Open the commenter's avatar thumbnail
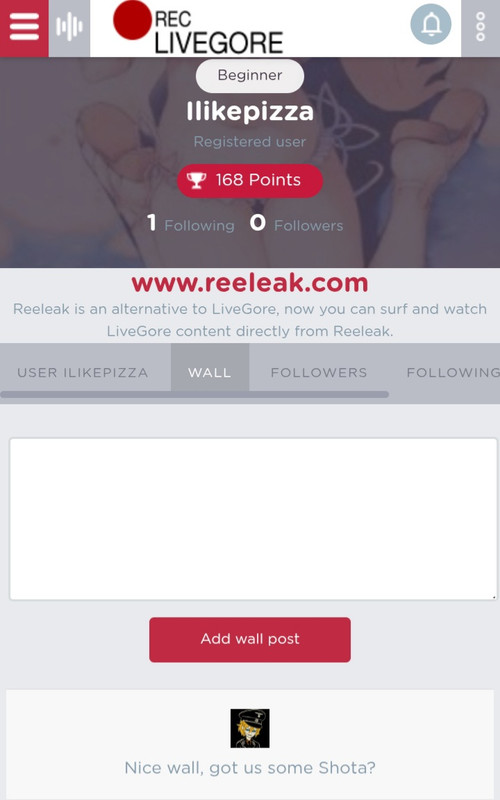 pyautogui.click(x=250, y=728)
